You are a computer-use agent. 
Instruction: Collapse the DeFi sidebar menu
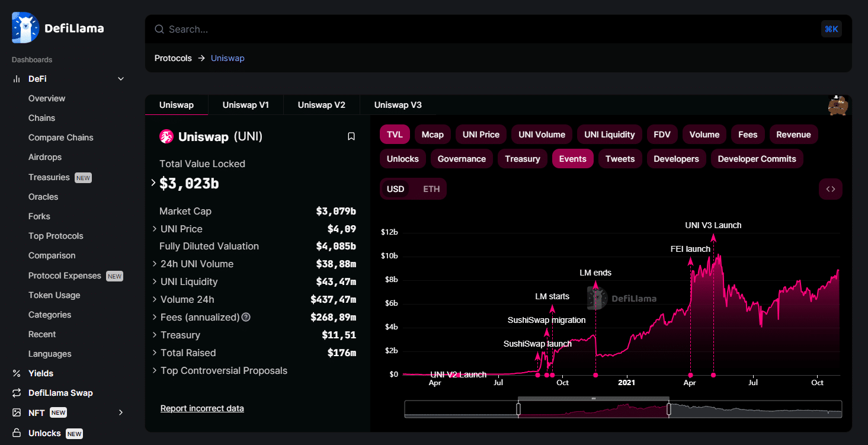(120, 78)
